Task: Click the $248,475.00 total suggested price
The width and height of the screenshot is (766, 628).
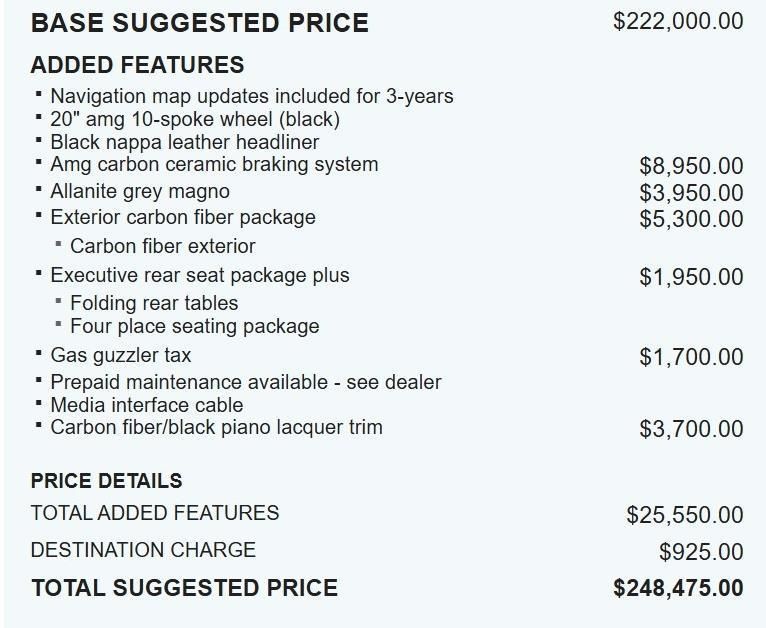Action: pyautogui.click(x=678, y=588)
